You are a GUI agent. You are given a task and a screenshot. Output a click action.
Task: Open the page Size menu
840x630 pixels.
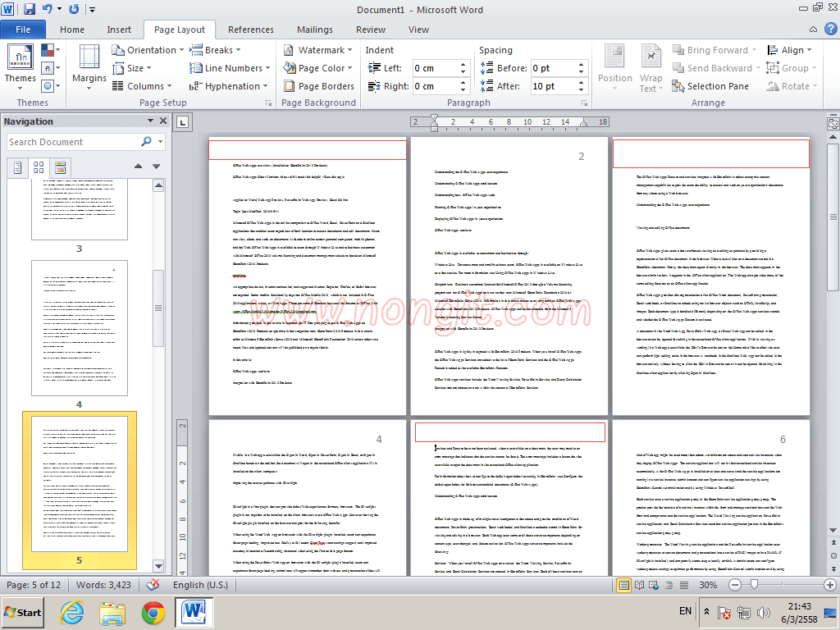(132, 68)
